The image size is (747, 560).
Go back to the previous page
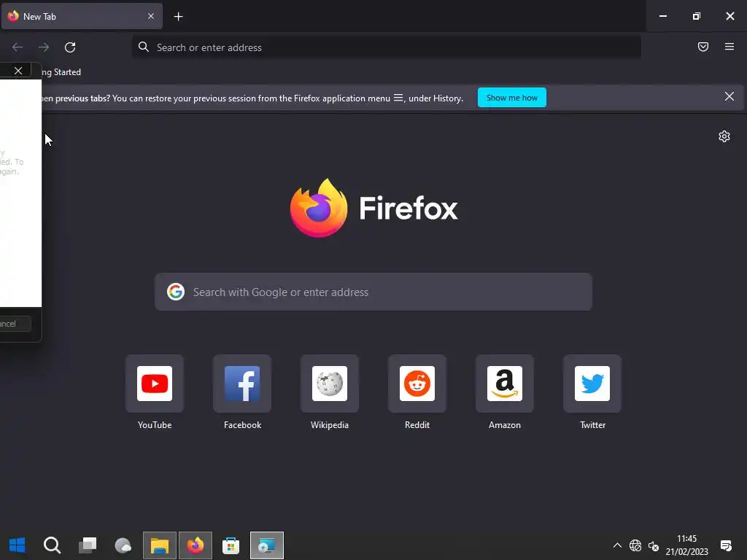(18, 47)
